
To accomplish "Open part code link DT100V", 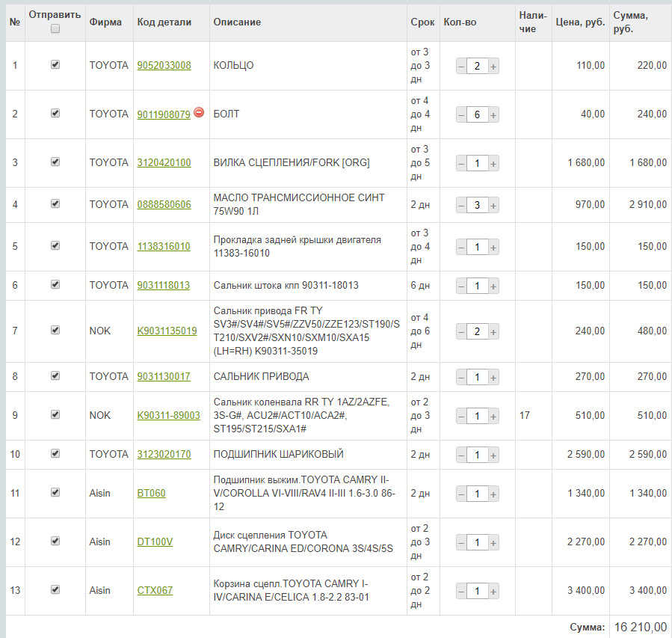I will [x=155, y=542].
